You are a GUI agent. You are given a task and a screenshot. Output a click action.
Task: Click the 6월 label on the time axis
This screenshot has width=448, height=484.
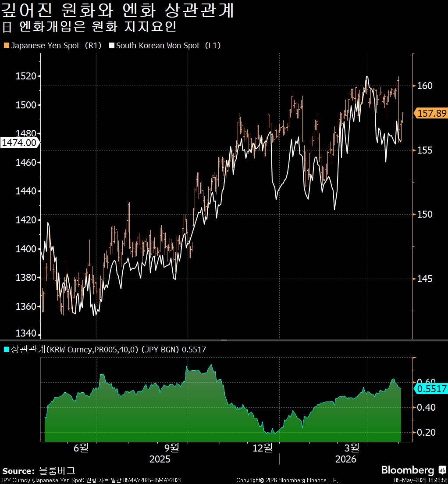coord(81,448)
